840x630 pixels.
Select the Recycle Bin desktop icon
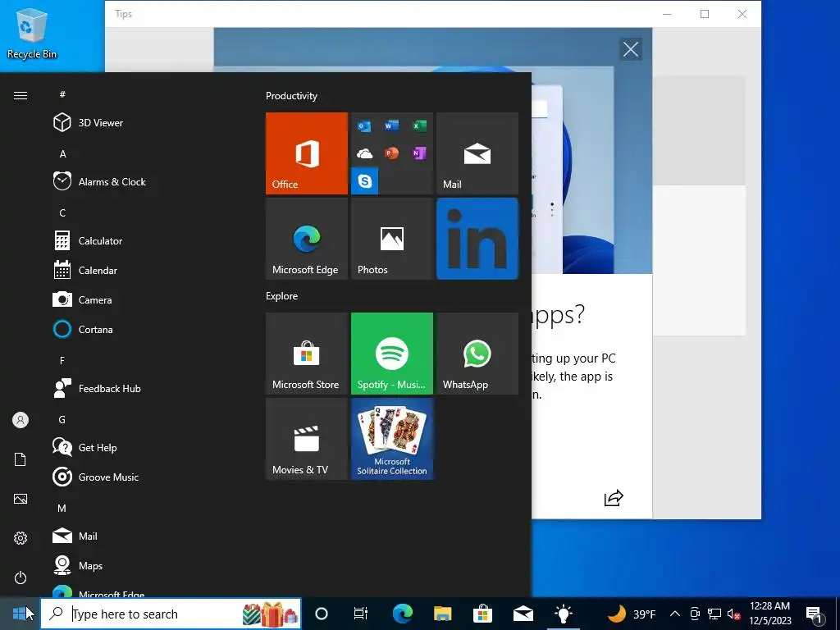pyautogui.click(x=32, y=33)
